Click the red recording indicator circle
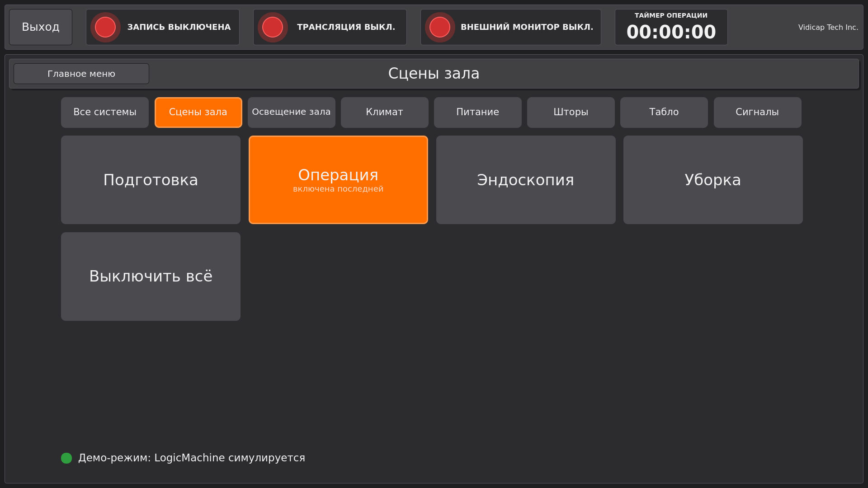Viewport: 868px width, 488px height. [x=105, y=27]
